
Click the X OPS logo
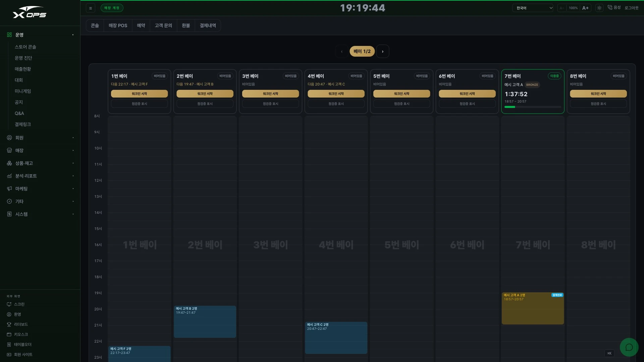[x=30, y=12]
